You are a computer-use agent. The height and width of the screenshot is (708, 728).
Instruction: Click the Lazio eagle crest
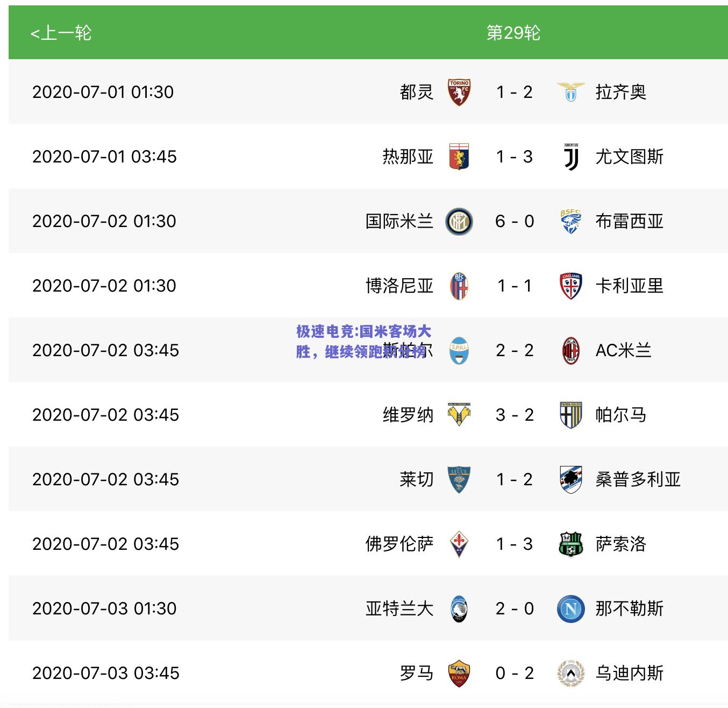[570, 92]
